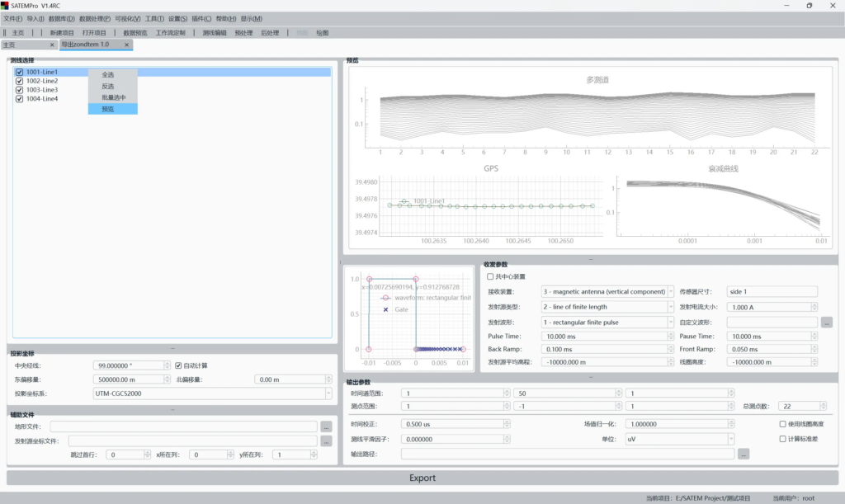Close the 导出zondtem 1.0 tab
This screenshot has height=504, width=845.
click(126, 45)
